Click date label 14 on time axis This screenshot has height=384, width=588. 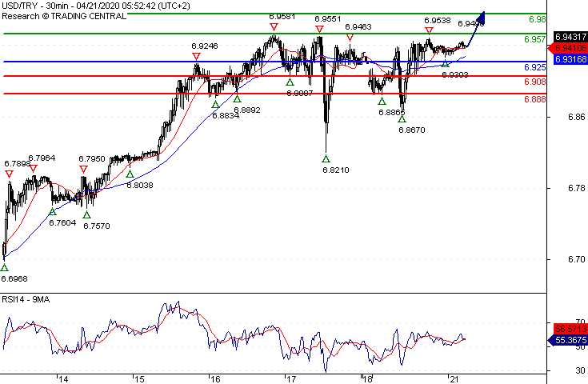click(62, 379)
